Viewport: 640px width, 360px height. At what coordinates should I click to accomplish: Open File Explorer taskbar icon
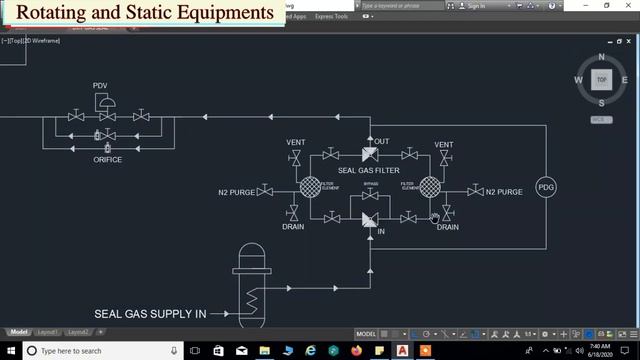click(x=264, y=351)
